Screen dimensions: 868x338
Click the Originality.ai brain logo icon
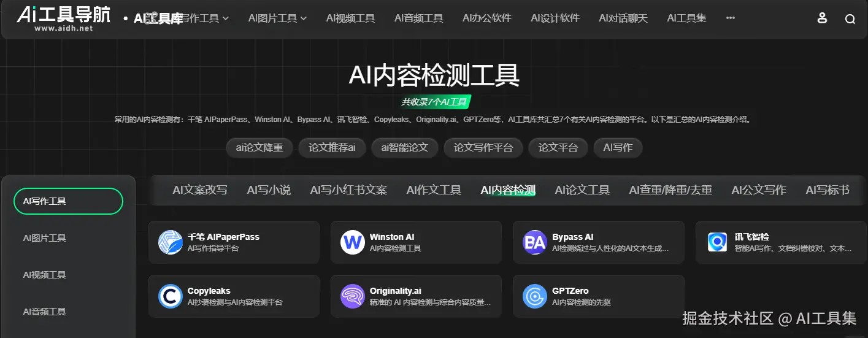tap(353, 296)
